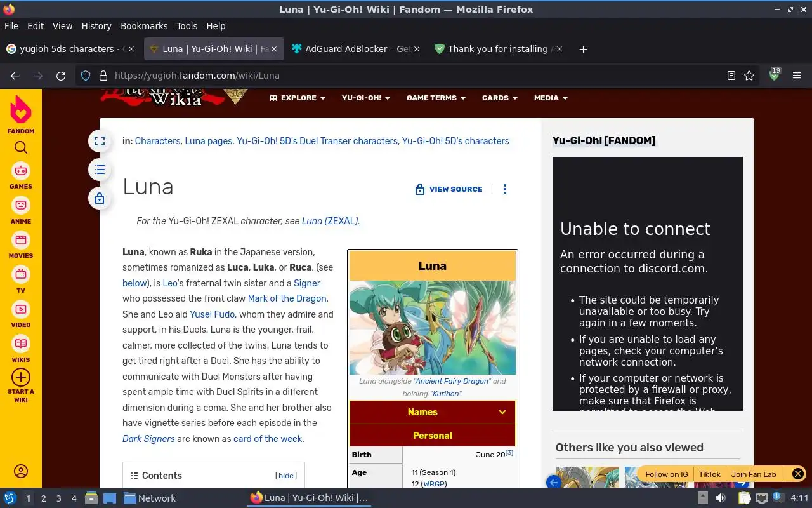Show the desktop from the taskbar

(x=109, y=498)
